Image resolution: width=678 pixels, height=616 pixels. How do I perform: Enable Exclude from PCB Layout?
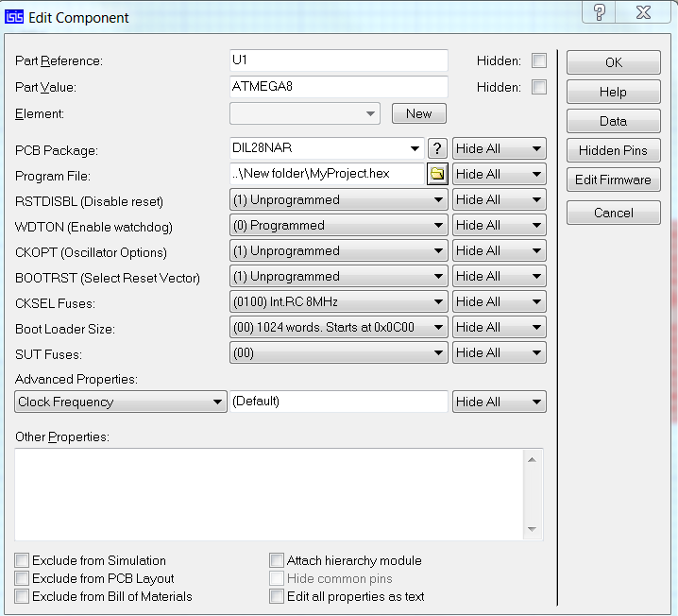22,578
